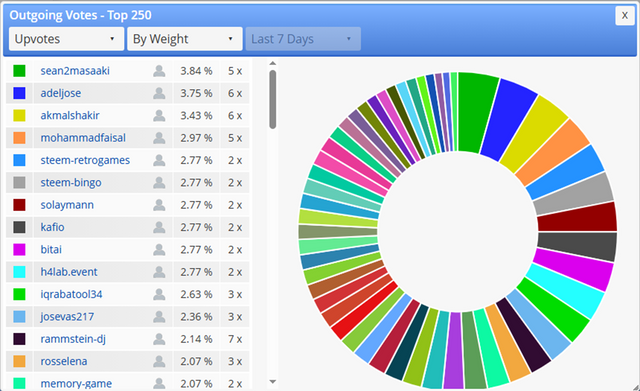
Task: Click the 2.97 % weight for mohammadfaisal
Action: [196, 138]
